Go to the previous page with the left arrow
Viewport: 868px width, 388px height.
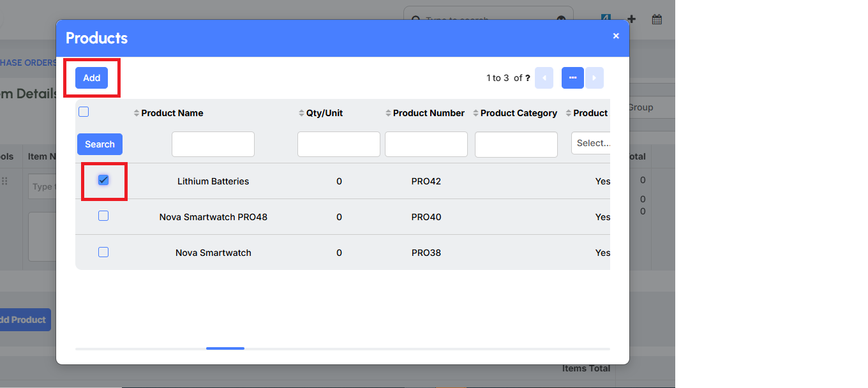(x=544, y=77)
